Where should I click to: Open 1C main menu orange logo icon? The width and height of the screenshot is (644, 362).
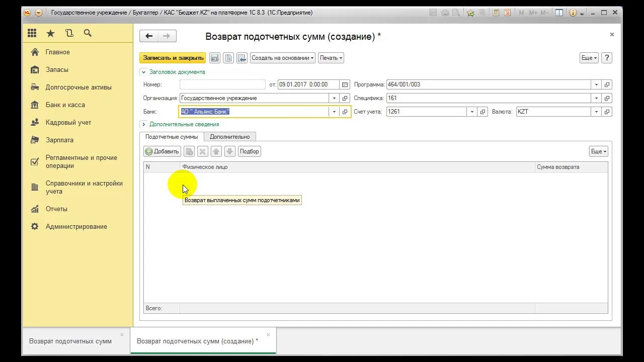(x=28, y=13)
